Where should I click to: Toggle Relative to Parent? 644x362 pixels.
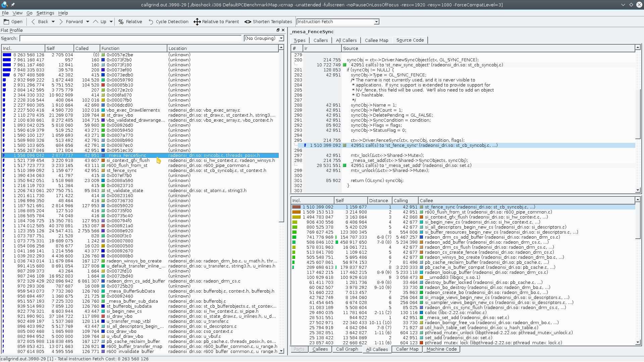click(216, 22)
